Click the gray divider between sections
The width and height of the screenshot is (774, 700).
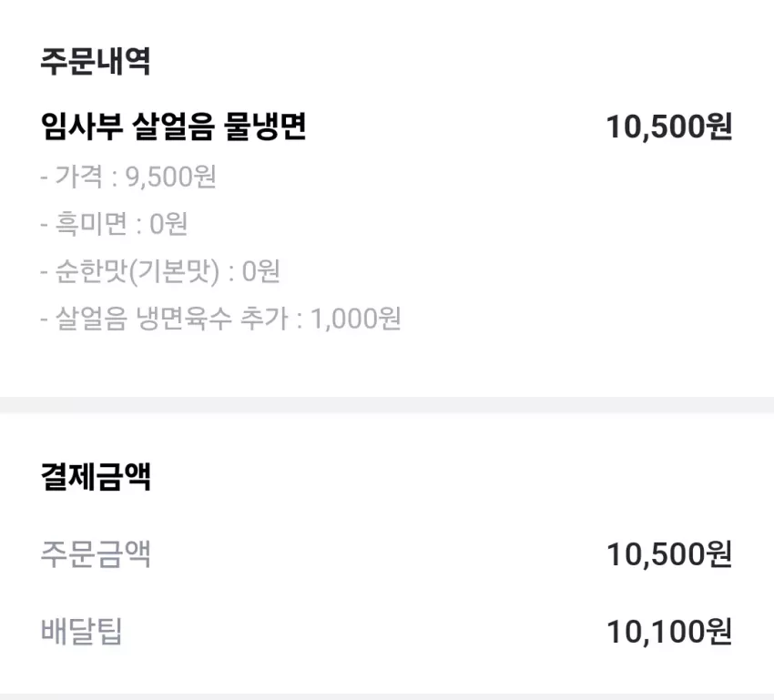387,405
